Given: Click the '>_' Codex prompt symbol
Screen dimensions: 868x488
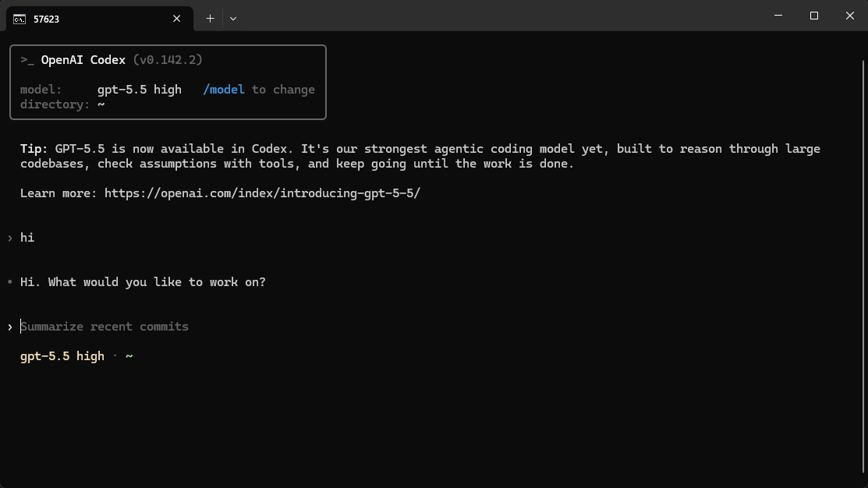Looking at the screenshot, I should pos(27,60).
